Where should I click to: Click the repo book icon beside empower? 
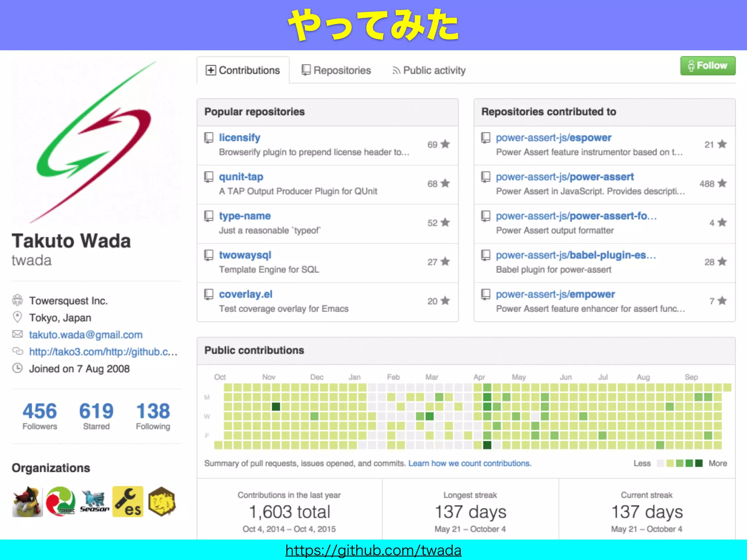tap(485, 295)
